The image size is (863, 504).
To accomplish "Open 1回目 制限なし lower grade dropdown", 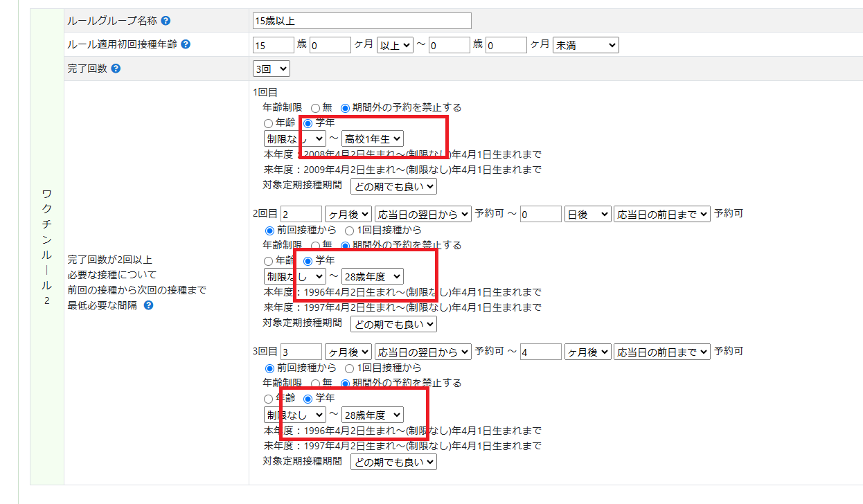I will point(294,138).
